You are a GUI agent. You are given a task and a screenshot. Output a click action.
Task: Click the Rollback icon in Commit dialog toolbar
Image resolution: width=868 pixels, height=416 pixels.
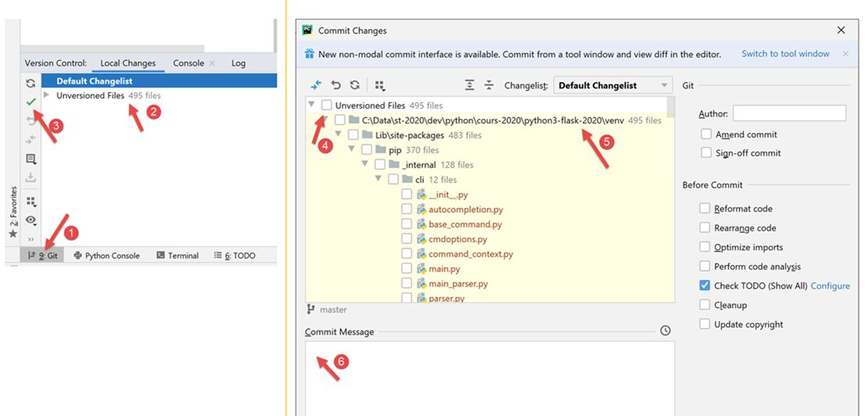tap(336, 85)
